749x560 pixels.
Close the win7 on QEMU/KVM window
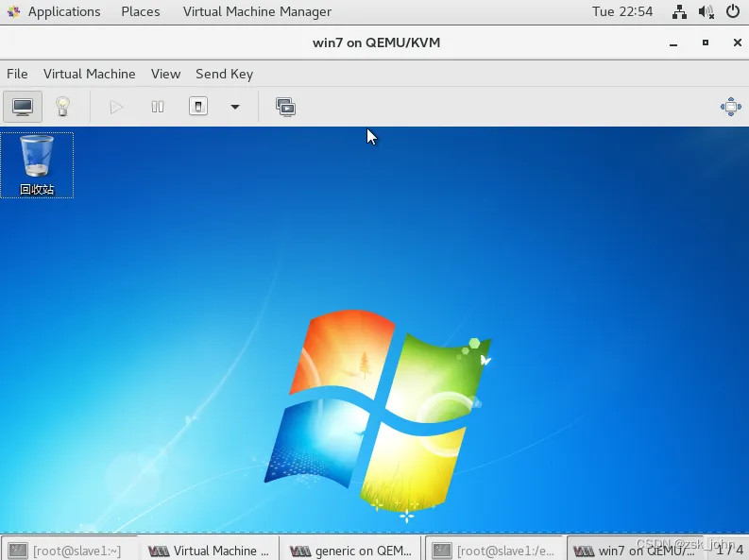(x=737, y=42)
